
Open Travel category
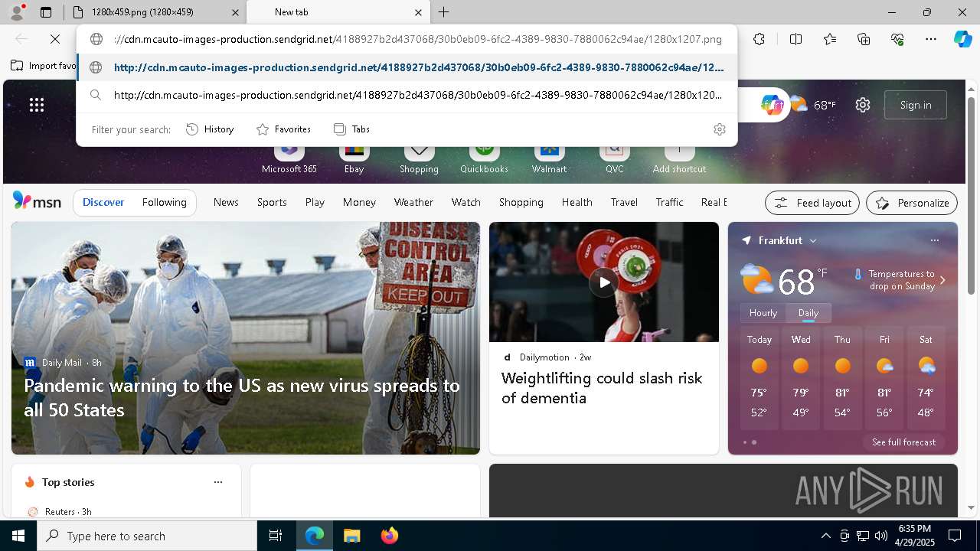pyautogui.click(x=624, y=202)
